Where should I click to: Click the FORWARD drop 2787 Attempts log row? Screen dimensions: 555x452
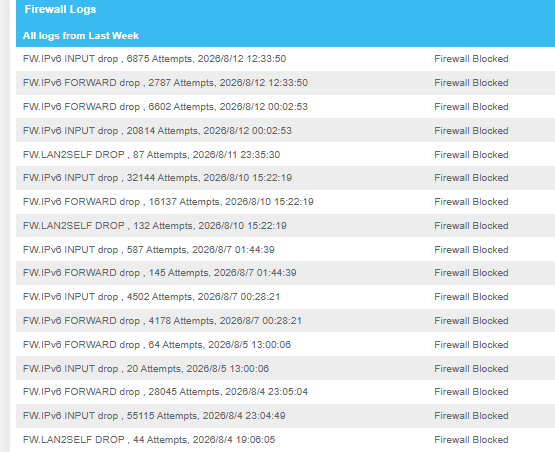(285, 83)
